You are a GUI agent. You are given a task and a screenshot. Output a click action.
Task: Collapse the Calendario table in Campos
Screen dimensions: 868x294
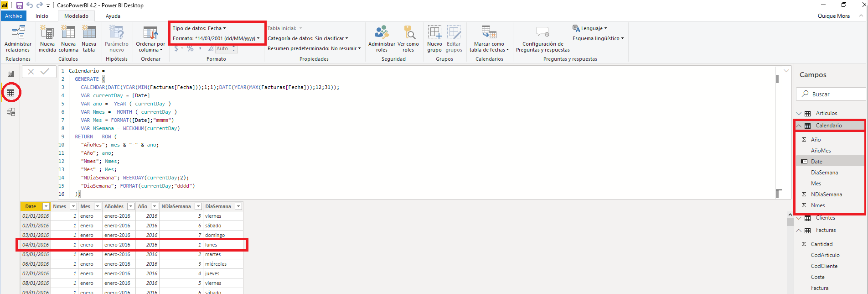click(799, 126)
